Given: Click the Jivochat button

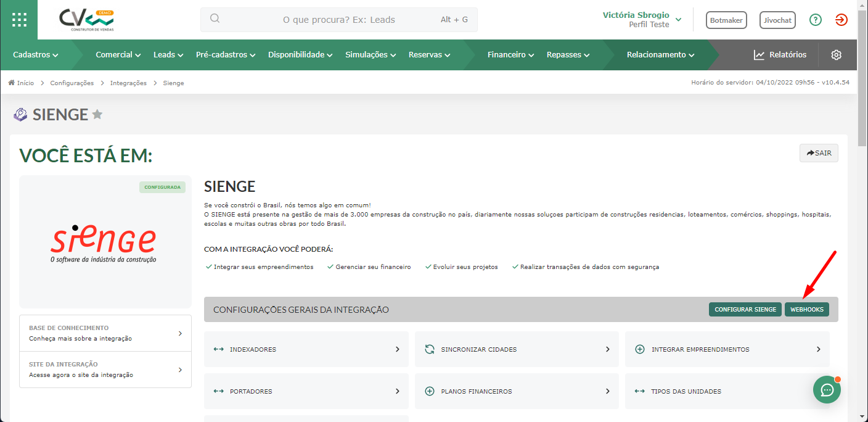Looking at the screenshot, I should 777,20.
